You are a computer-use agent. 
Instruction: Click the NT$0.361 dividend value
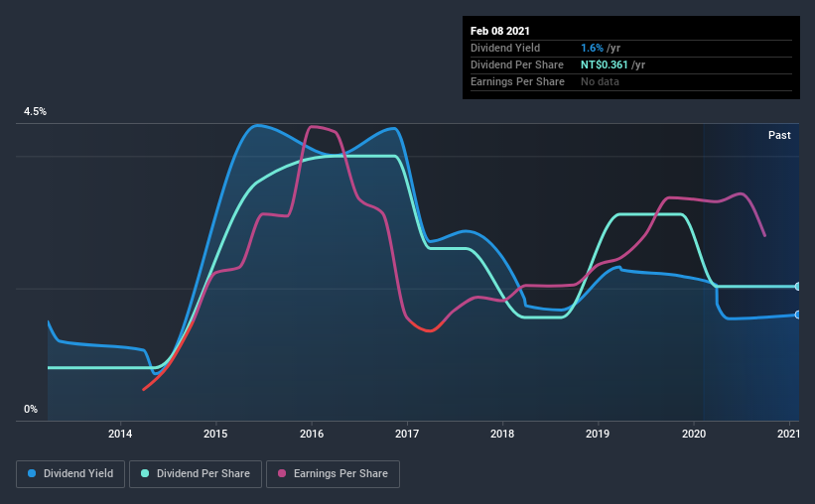tap(604, 64)
